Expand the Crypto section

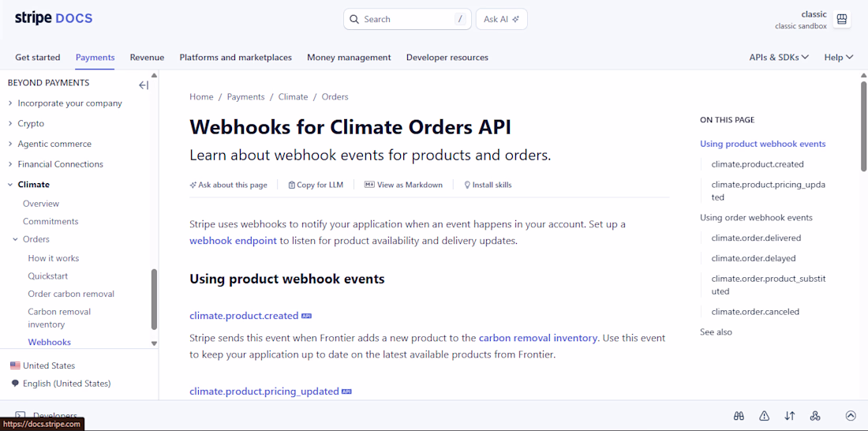pyautogui.click(x=10, y=124)
